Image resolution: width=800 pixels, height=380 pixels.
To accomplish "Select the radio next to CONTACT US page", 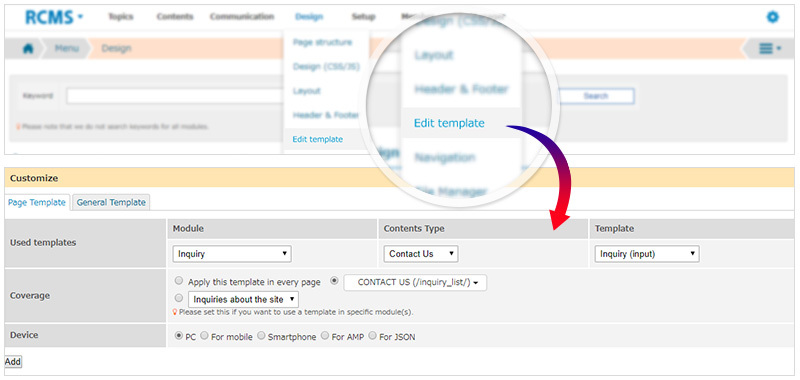I will point(335,281).
